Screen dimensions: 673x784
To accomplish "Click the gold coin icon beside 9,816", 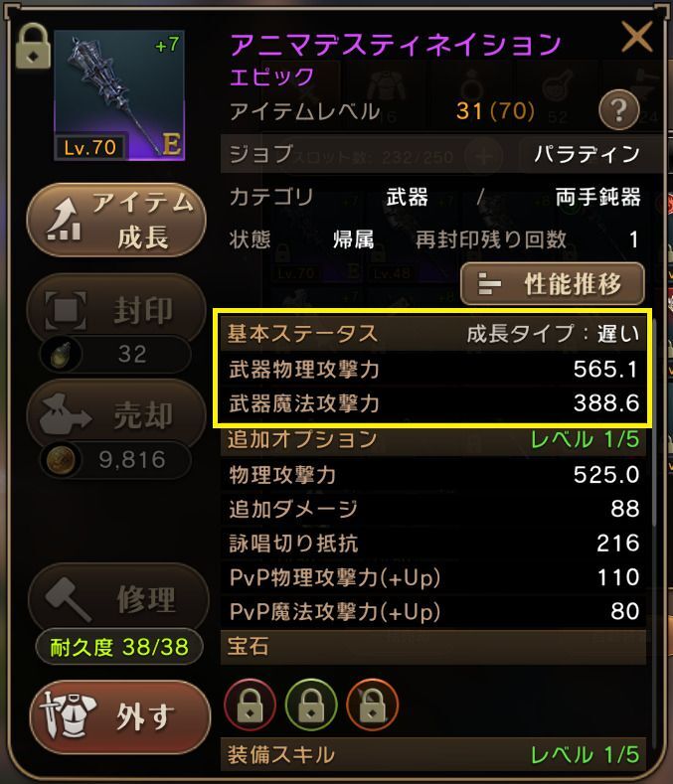I will [61, 459].
